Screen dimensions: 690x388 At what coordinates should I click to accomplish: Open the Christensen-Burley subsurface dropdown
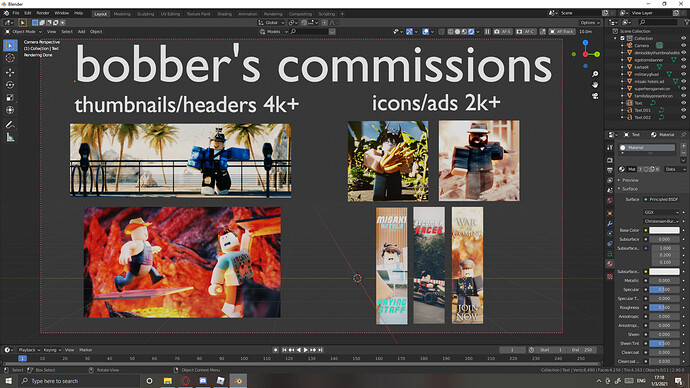point(661,221)
